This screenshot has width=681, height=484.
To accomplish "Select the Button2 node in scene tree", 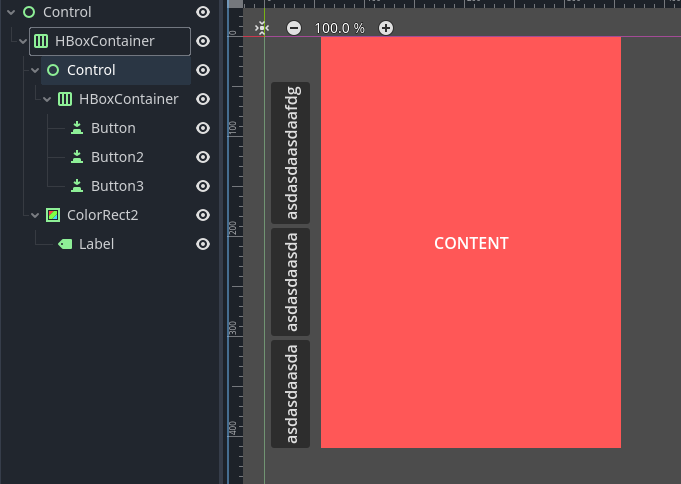I will [x=117, y=157].
